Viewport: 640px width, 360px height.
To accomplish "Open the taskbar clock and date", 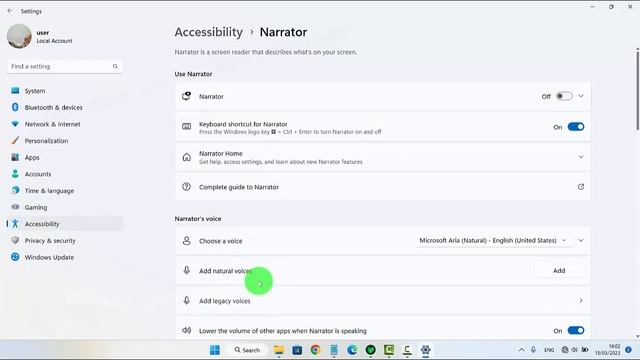I will [608, 350].
